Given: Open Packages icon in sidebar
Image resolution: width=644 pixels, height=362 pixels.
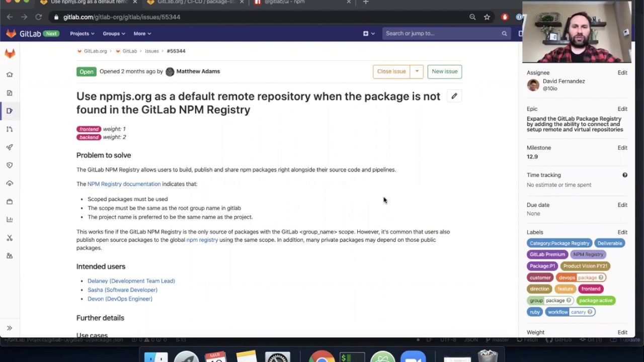Looking at the screenshot, I should 10,202.
